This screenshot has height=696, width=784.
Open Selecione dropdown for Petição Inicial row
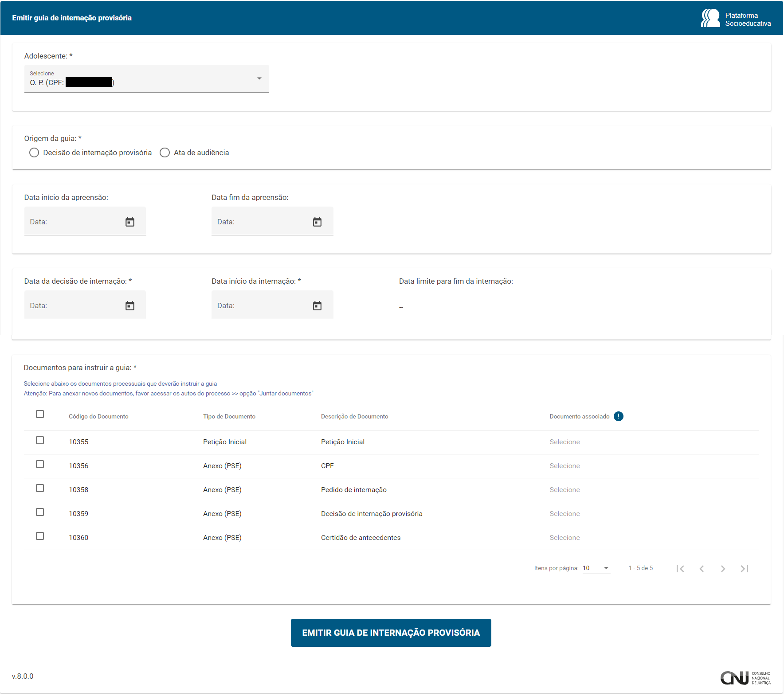point(564,442)
